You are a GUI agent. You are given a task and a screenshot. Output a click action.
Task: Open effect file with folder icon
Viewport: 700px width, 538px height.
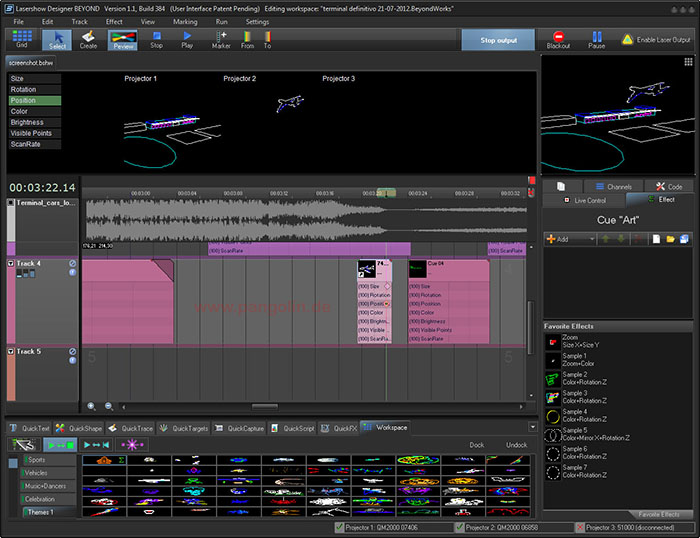pos(670,239)
